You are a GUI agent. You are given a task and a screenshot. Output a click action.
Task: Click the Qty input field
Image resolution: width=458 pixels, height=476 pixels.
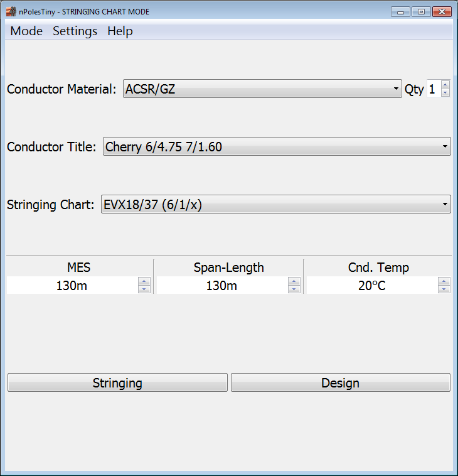[434, 89]
